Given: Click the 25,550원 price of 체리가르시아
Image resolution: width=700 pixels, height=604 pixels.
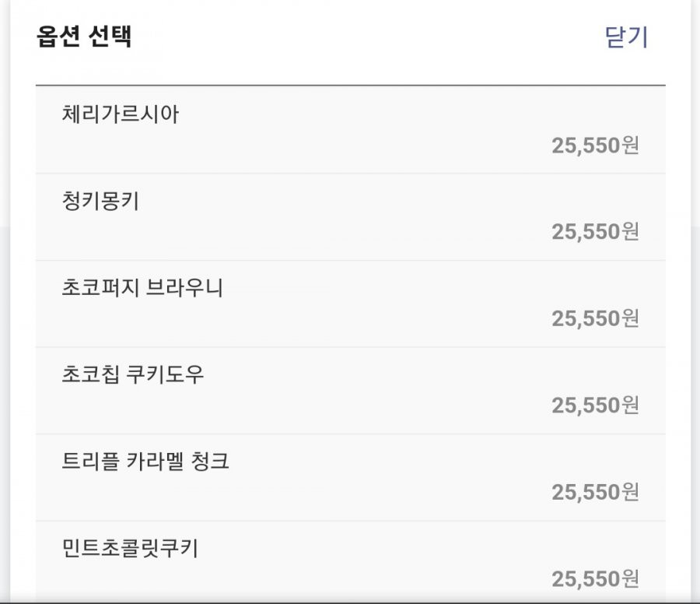Looking at the screenshot, I should coord(595,146).
